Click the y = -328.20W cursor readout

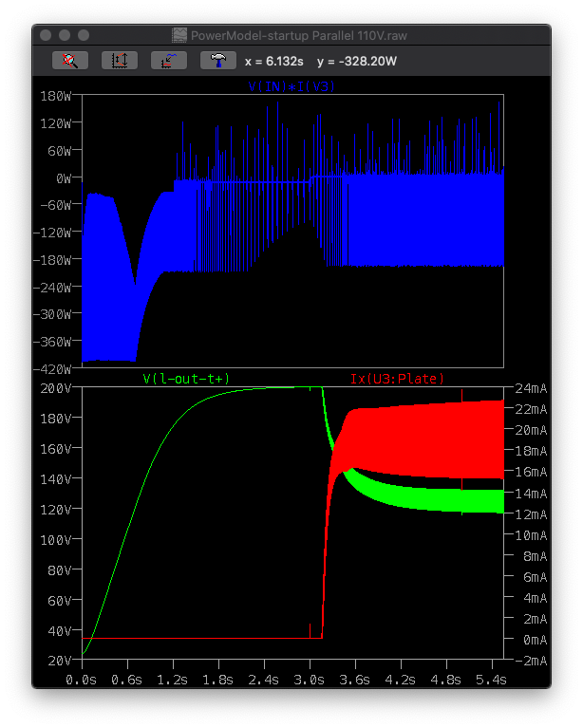(x=357, y=62)
